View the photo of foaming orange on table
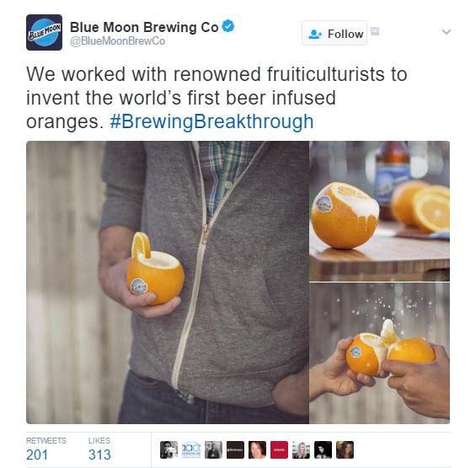 [380, 211]
